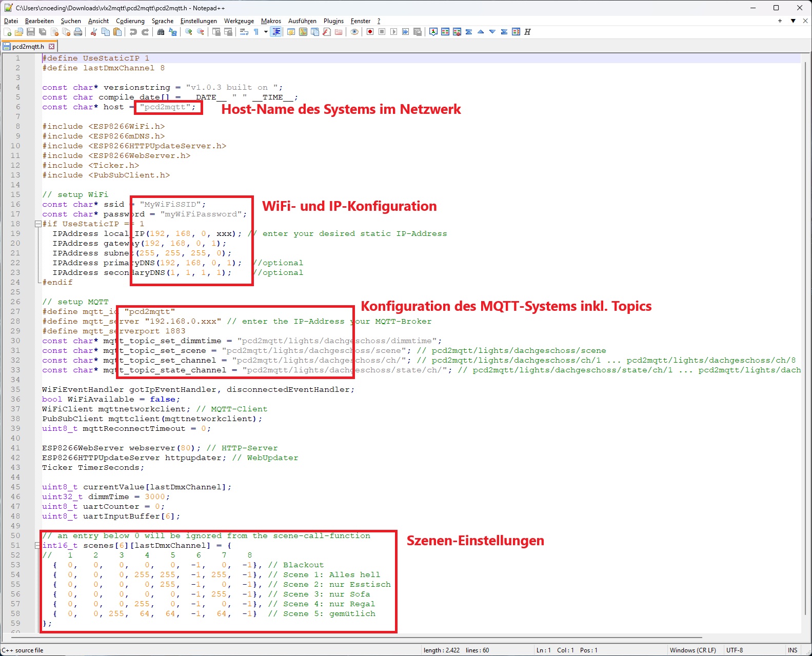The width and height of the screenshot is (812, 656).
Task: Open the Einstellungen menu
Action: click(x=199, y=21)
